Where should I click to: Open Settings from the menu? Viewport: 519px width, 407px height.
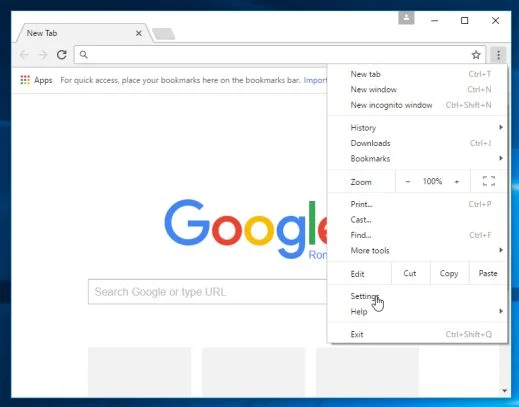tap(417, 296)
